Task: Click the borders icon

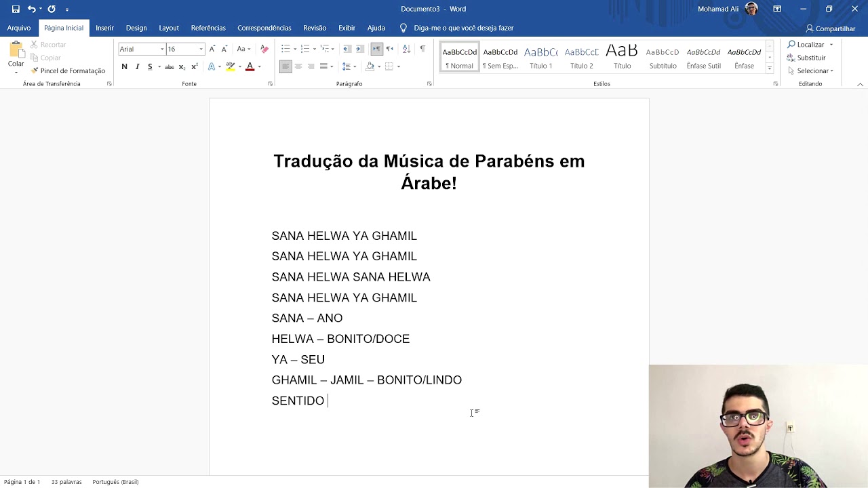Action: pyautogui.click(x=389, y=66)
